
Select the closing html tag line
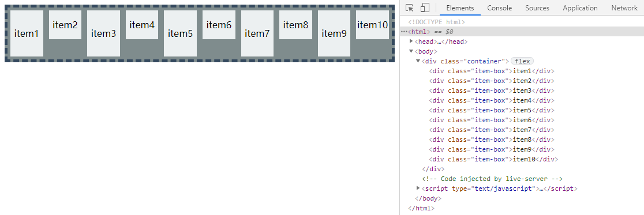[421, 209]
